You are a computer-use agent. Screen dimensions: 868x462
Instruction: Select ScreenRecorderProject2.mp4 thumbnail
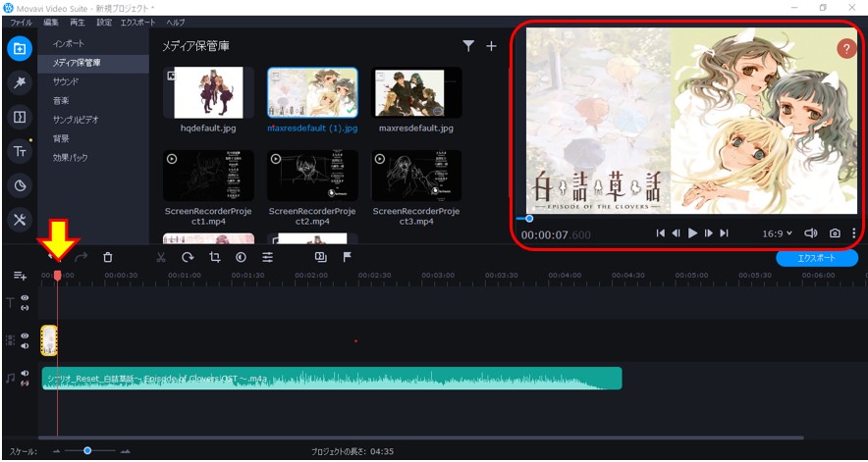[x=313, y=176]
